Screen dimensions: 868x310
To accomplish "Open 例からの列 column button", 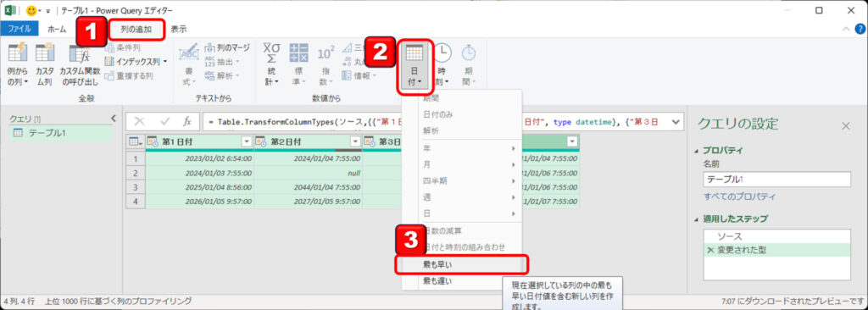I will pos(18,65).
